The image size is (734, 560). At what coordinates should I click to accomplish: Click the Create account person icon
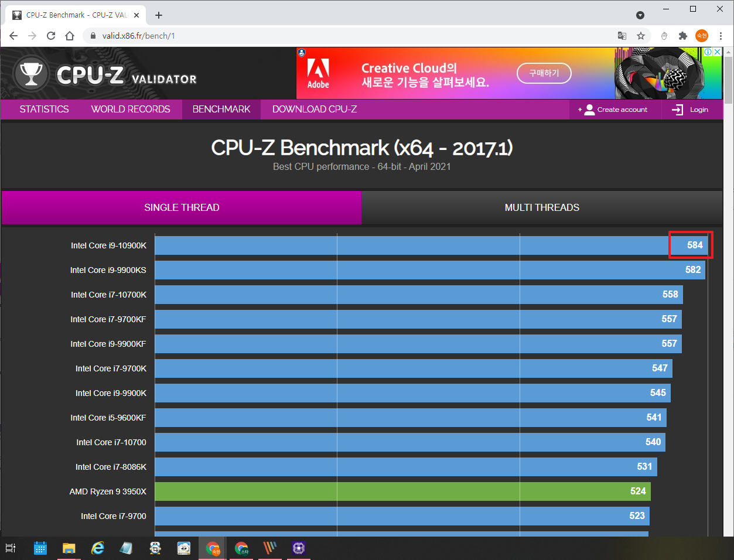point(589,110)
